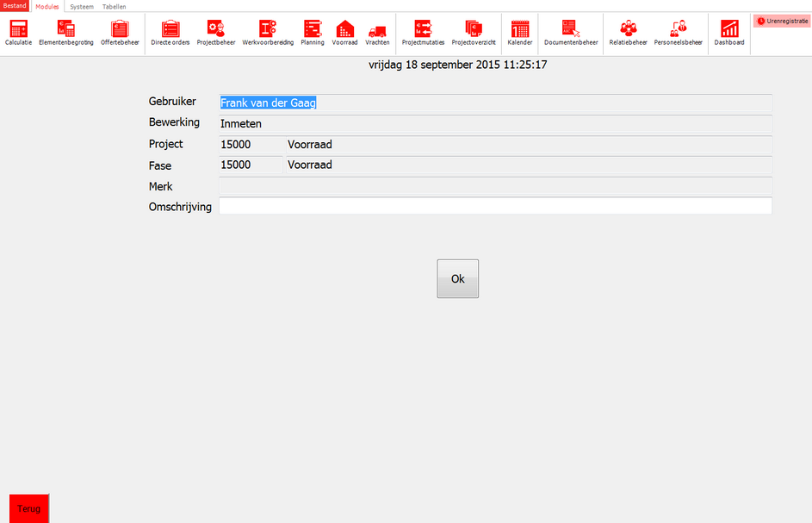Switch to the Tabellen tab
Viewport: 812px width, 523px height.
[x=114, y=7]
